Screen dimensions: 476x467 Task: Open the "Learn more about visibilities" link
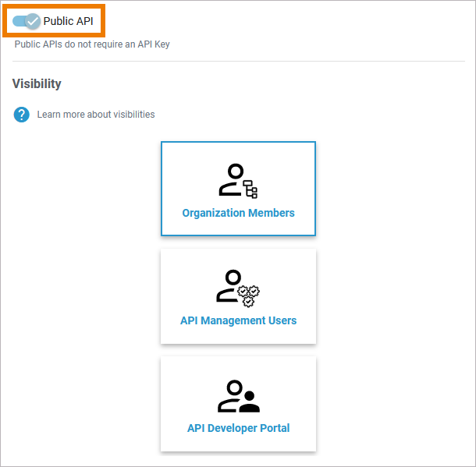pos(96,115)
